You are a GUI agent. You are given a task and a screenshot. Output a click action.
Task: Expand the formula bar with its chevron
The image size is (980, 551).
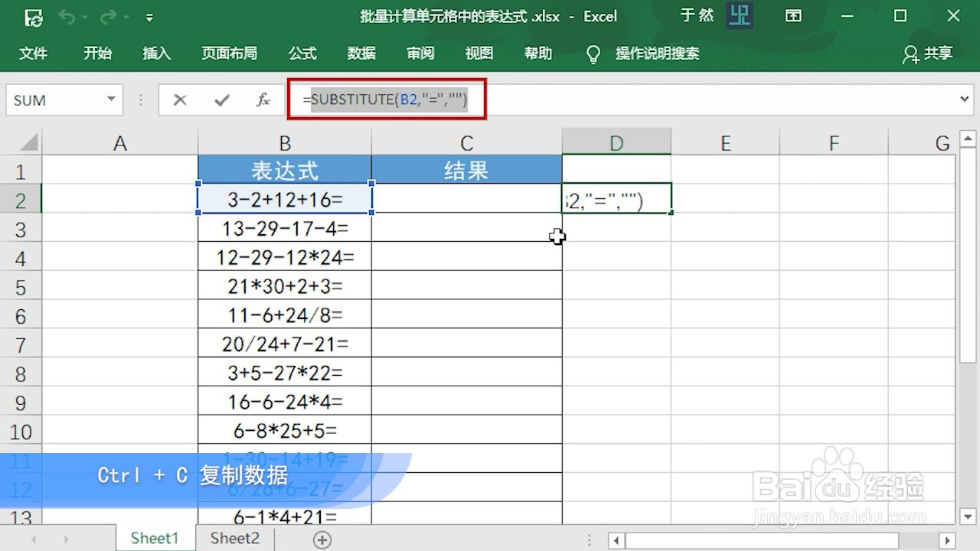click(964, 99)
